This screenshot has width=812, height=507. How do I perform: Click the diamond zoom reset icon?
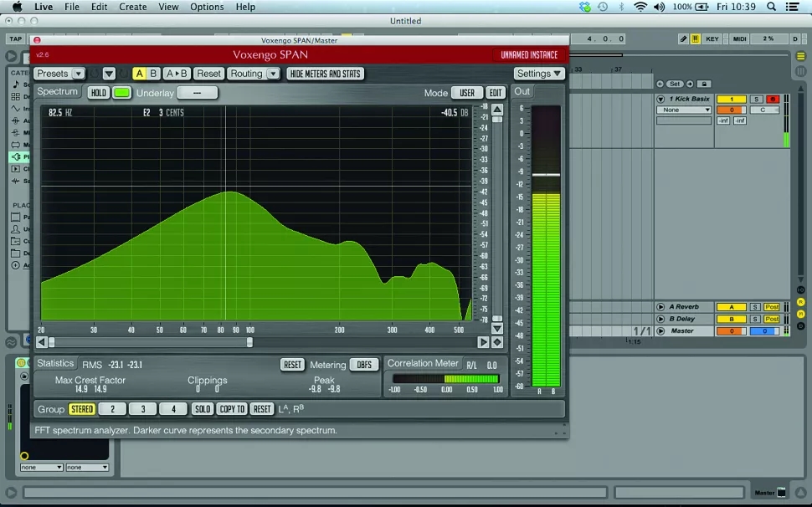[497, 342]
